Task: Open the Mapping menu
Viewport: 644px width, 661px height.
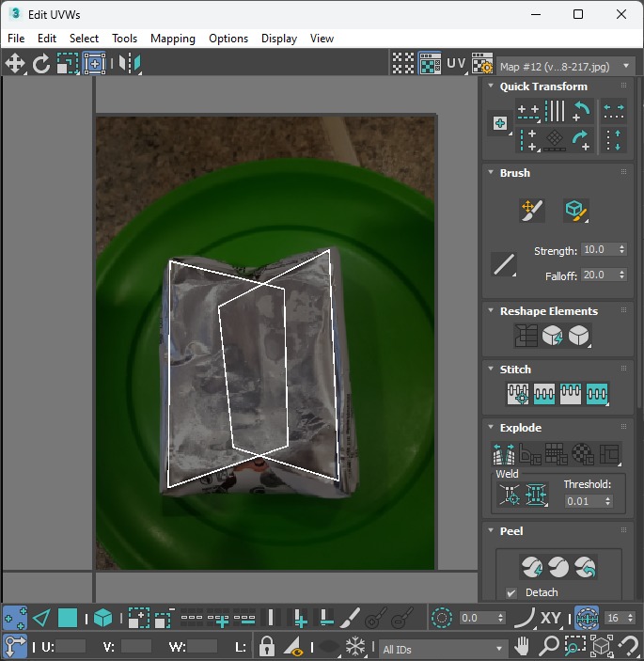Action: 172,39
